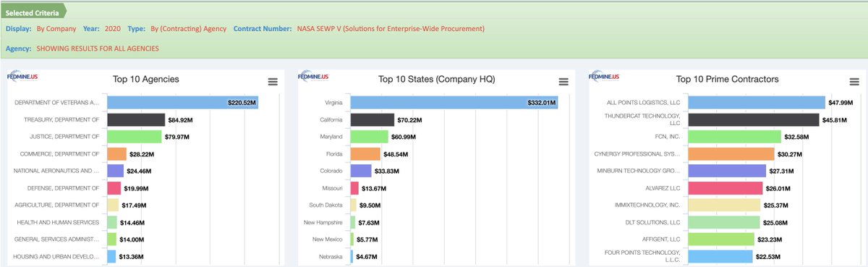Click the Missouri $13.67M bar
The image size is (868, 267).
tap(354, 188)
